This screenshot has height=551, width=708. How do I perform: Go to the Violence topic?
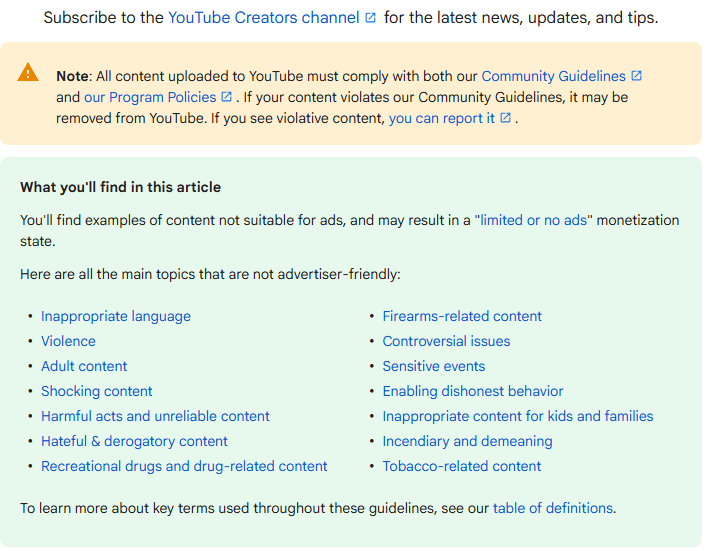tap(69, 341)
